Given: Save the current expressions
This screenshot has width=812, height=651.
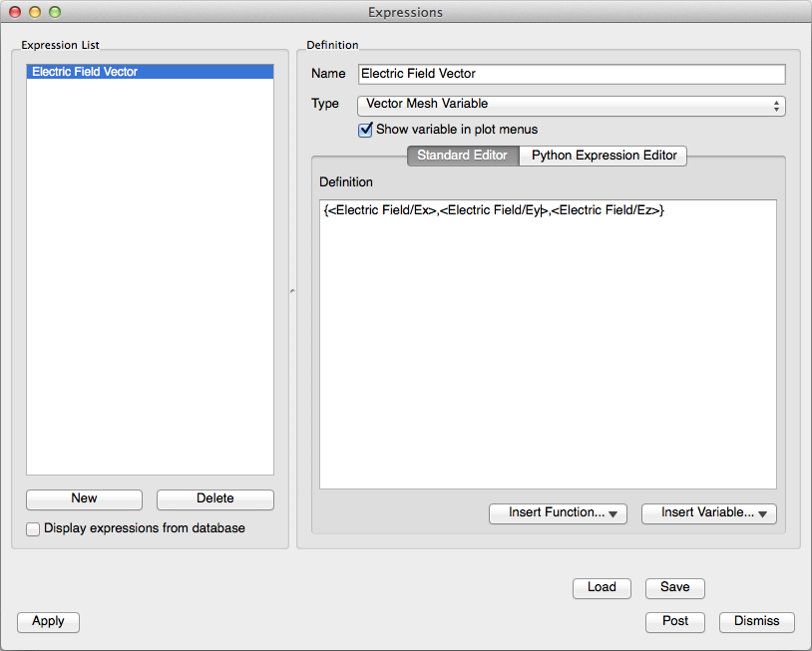Looking at the screenshot, I should 674,588.
